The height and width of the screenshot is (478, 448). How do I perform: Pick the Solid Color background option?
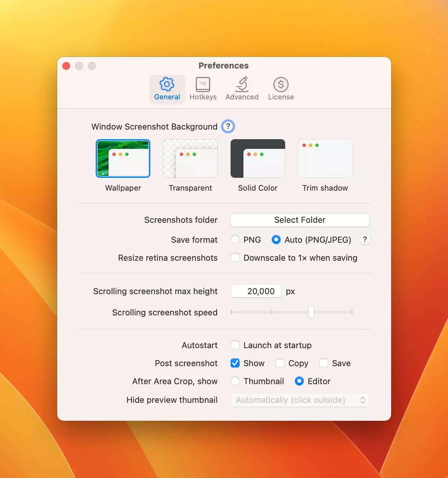258,158
